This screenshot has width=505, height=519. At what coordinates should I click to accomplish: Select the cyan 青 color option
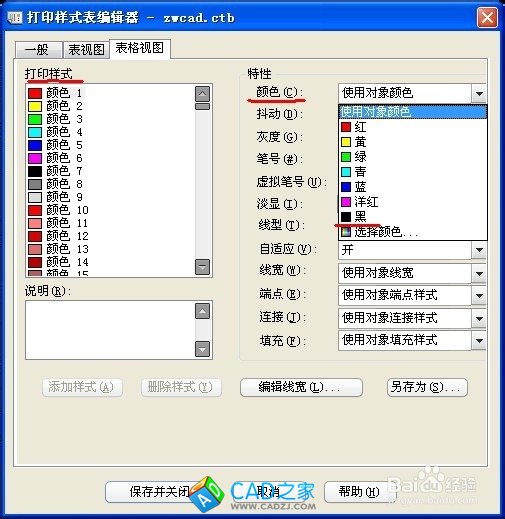[413, 172]
